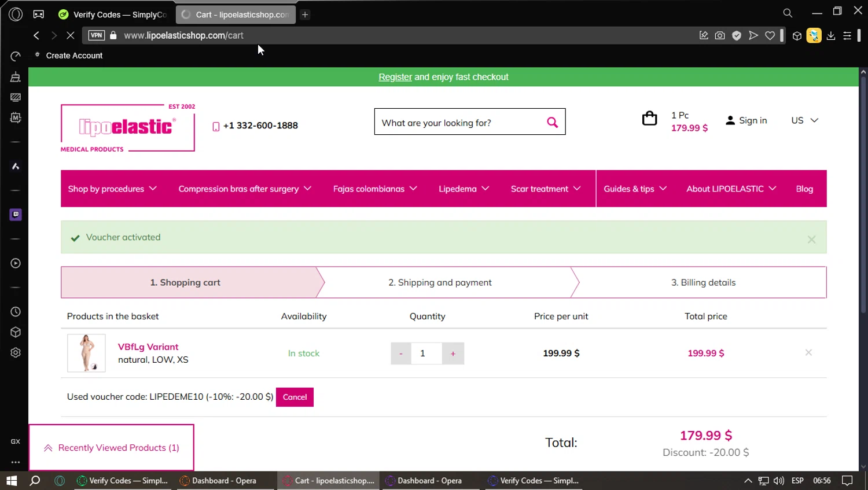Cancel the LIPEDEME10 voucher code
This screenshot has height=490, width=868.
point(295,397)
